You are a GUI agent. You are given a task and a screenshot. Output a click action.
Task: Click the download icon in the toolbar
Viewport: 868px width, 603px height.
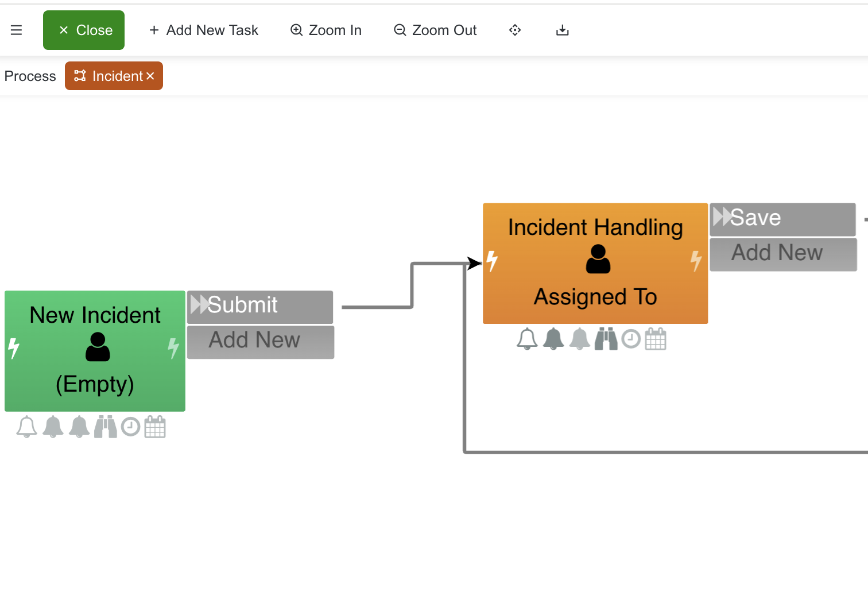pyautogui.click(x=562, y=30)
